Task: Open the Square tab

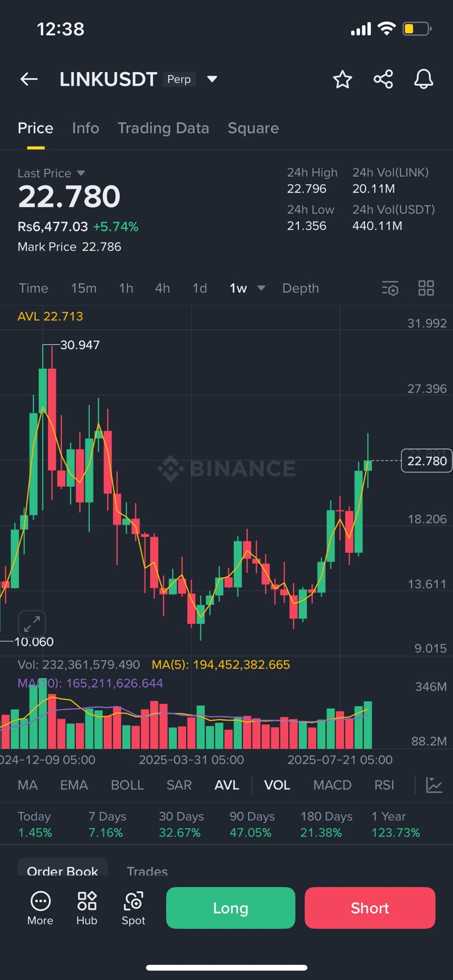Action: (x=253, y=128)
